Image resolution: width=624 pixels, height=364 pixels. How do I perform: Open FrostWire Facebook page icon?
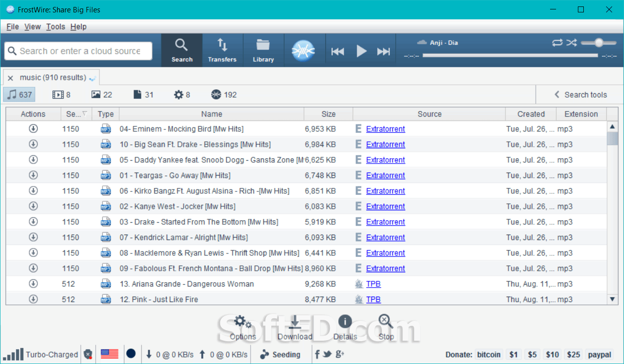pos(317,354)
